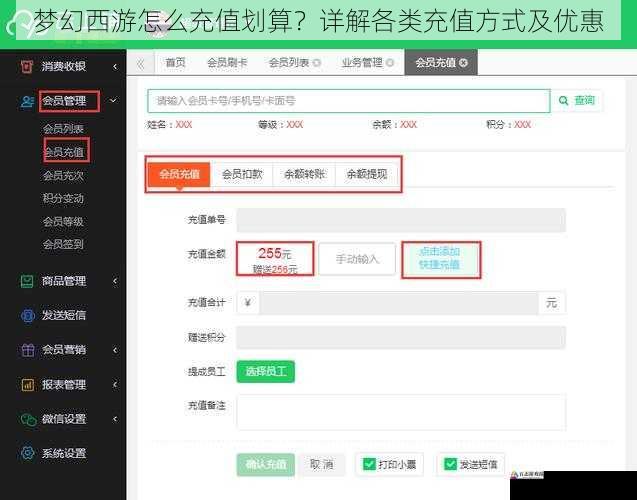This screenshot has height=500, width=637.
Task: Switch to the 业务管理 tab
Action: point(362,63)
